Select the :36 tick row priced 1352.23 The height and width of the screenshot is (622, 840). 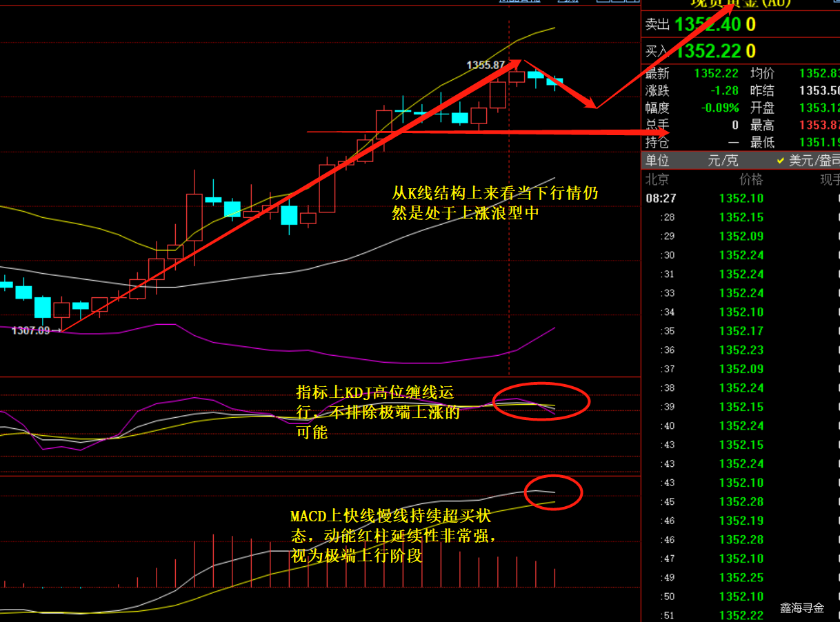point(741,350)
